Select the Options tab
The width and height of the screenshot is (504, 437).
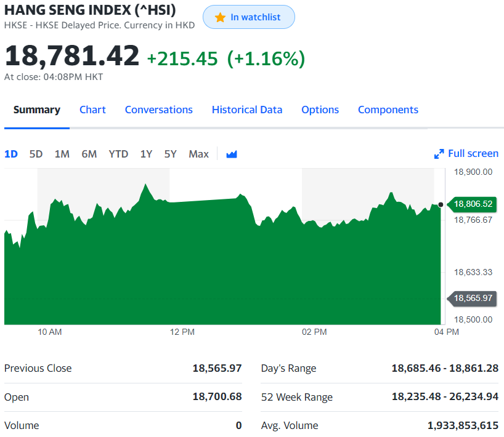(x=320, y=110)
